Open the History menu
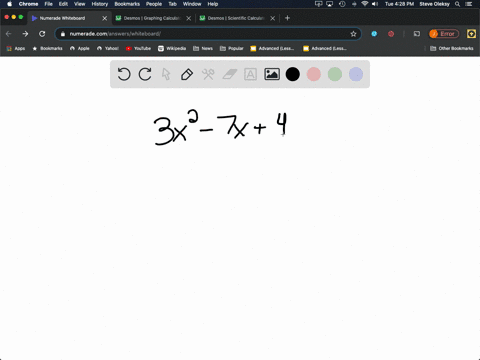This screenshot has height=360, width=480. point(100,4)
